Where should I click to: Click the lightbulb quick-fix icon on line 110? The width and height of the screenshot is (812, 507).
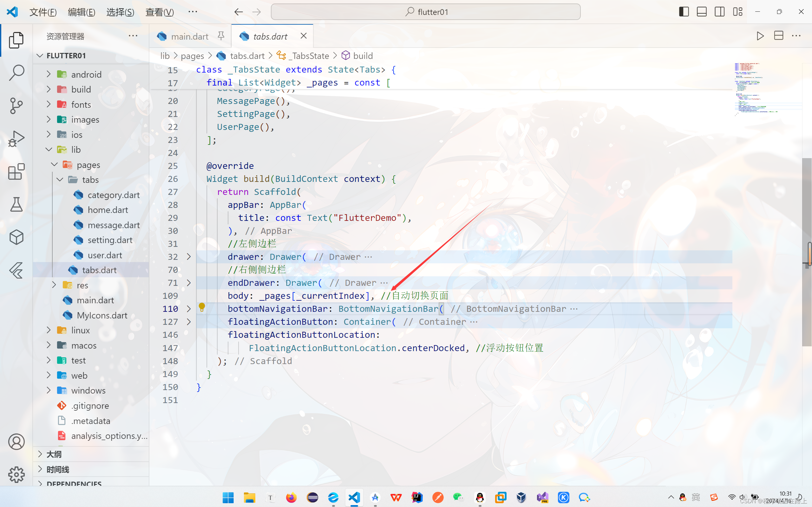[x=202, y=307]
